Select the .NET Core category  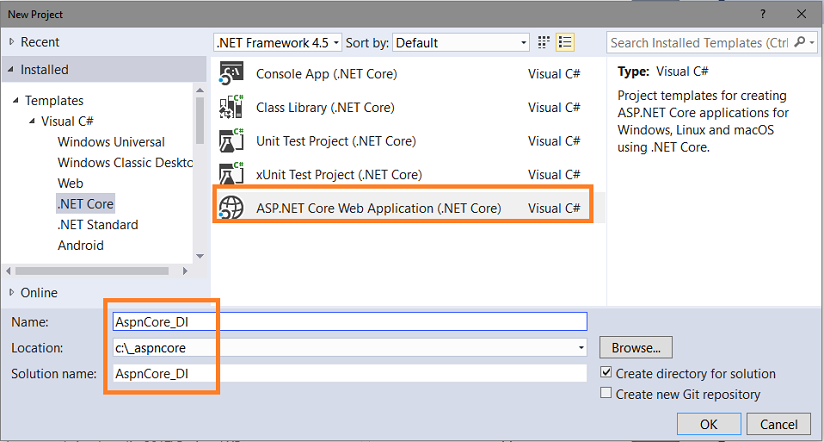[85, 203]
